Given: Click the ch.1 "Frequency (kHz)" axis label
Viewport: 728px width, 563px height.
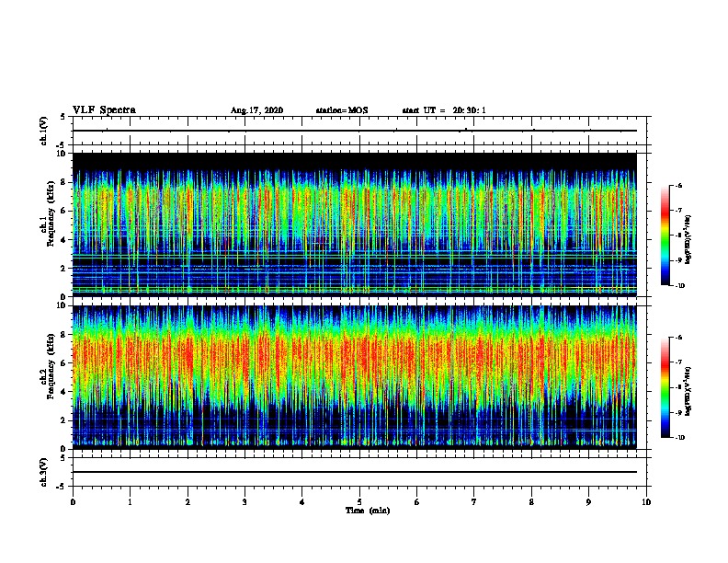Looking at the screenshot, I should [x=51, y=213].
